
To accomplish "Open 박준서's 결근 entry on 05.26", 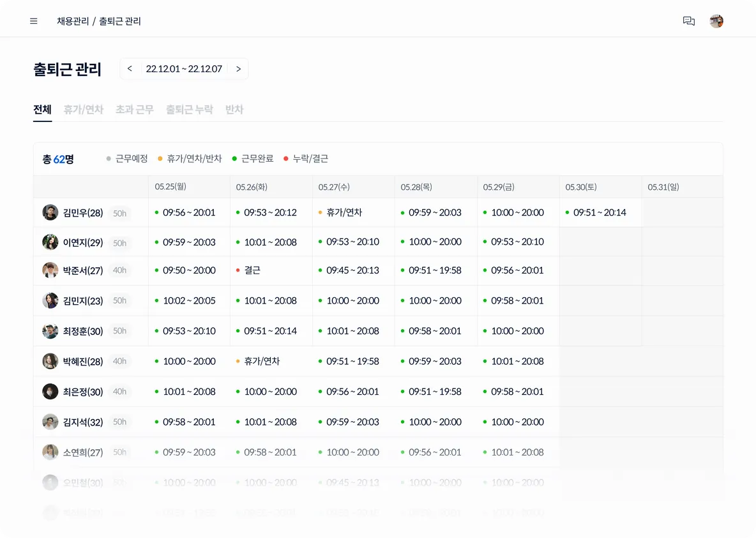I will pyautogui.click(x=248, y=270).
